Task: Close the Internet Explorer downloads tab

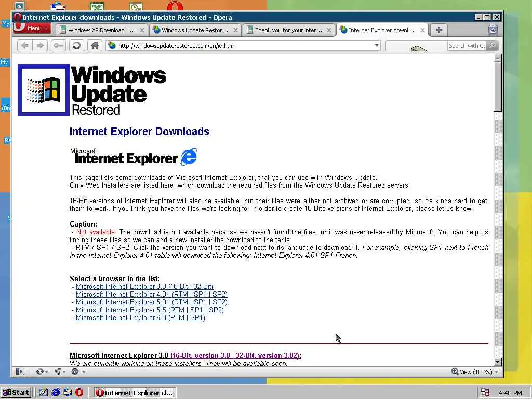Action: point(422,30)
